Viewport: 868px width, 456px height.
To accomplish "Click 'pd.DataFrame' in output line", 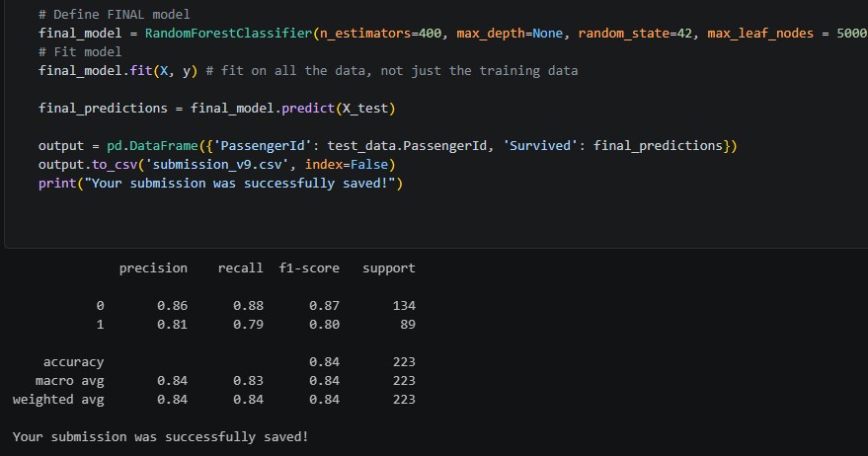I will click(152, 146).
